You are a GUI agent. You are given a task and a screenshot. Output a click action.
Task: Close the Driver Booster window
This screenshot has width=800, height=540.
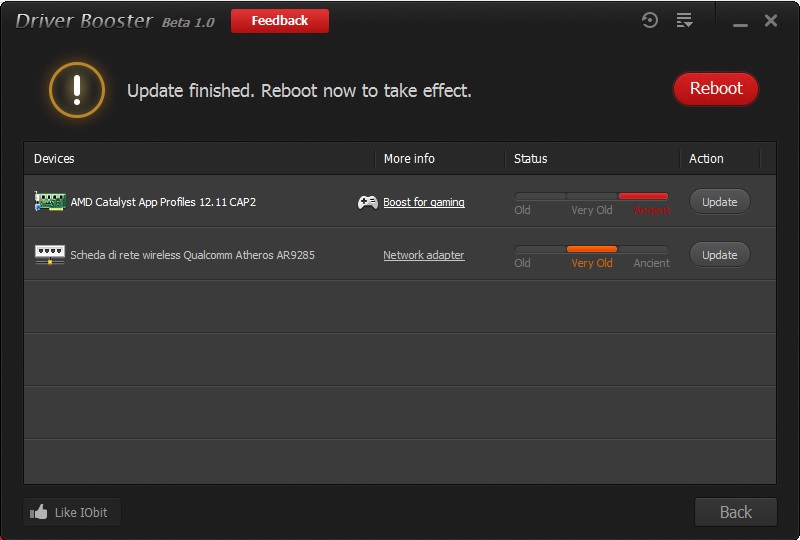coord(771,20)
